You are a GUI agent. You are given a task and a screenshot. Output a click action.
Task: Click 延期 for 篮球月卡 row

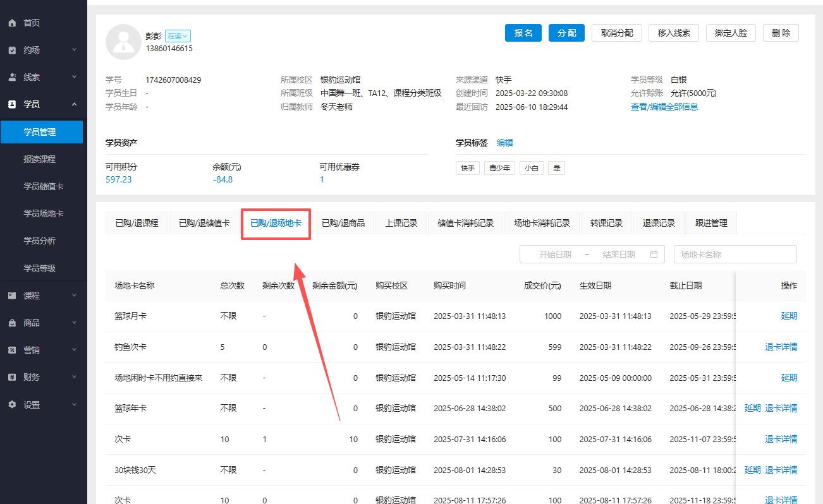pyautogui.click(x=789, y=316)
